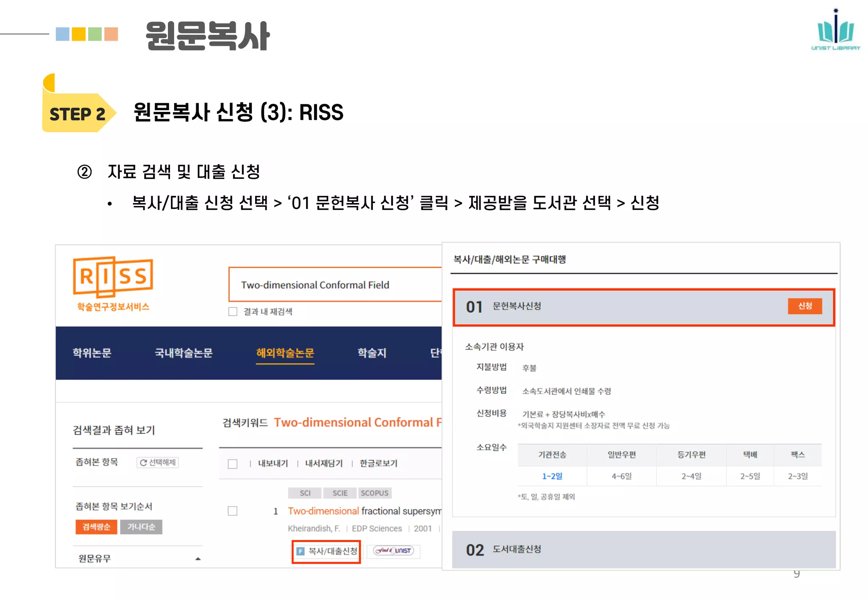868x601 pixels.
Task: Click the SCI index badge
Action: tap(305, 493)
